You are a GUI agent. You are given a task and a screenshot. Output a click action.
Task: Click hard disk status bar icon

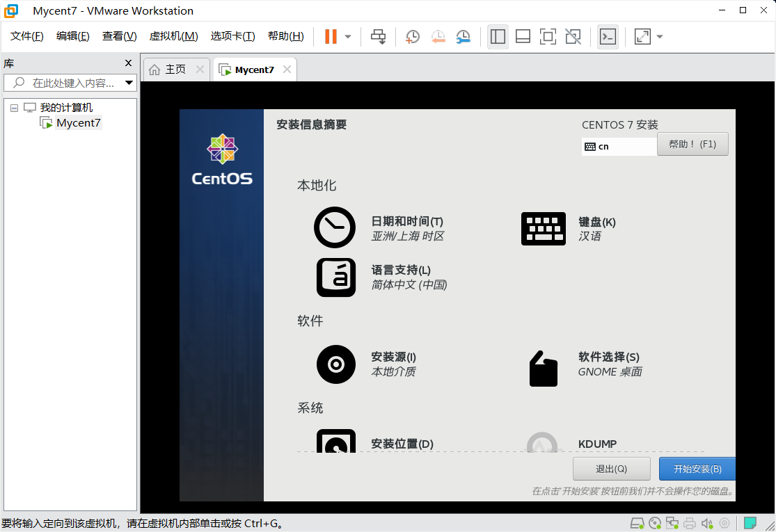click(x=638, y=523)
